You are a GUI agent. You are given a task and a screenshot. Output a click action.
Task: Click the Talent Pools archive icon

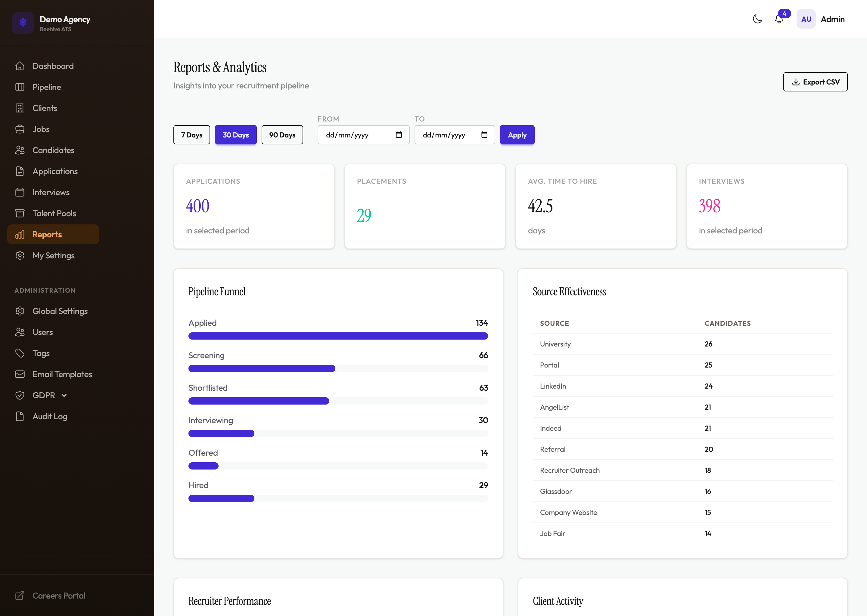click(20, 213)
